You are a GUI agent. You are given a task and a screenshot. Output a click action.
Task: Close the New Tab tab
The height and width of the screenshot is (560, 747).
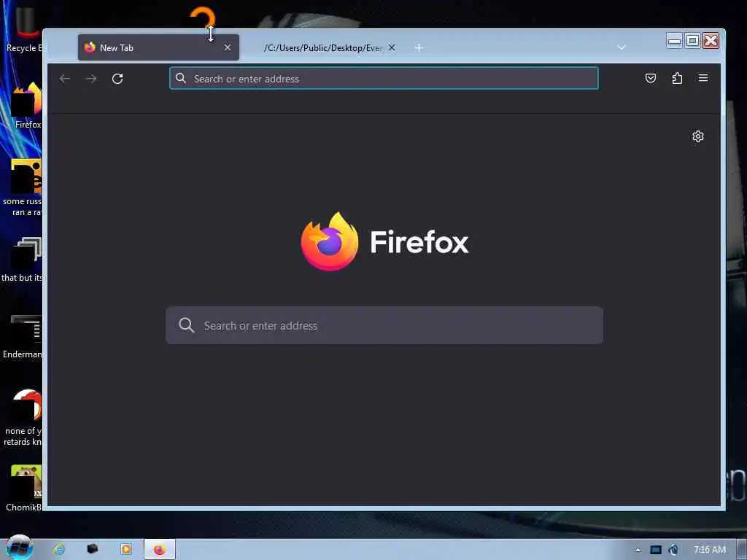[228, 47]
